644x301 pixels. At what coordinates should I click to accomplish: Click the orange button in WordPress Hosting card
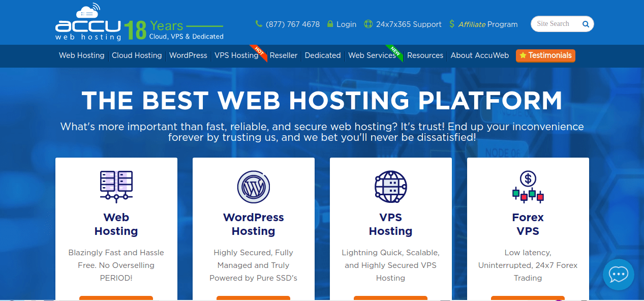[254, 298]
